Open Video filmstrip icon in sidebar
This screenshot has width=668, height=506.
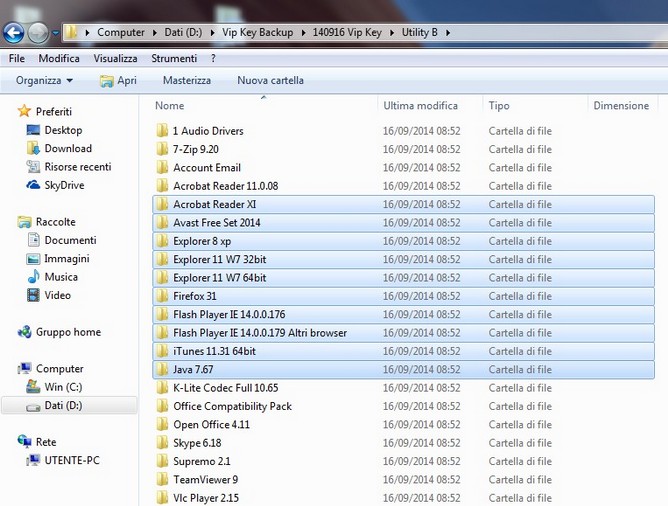[33, 295]
